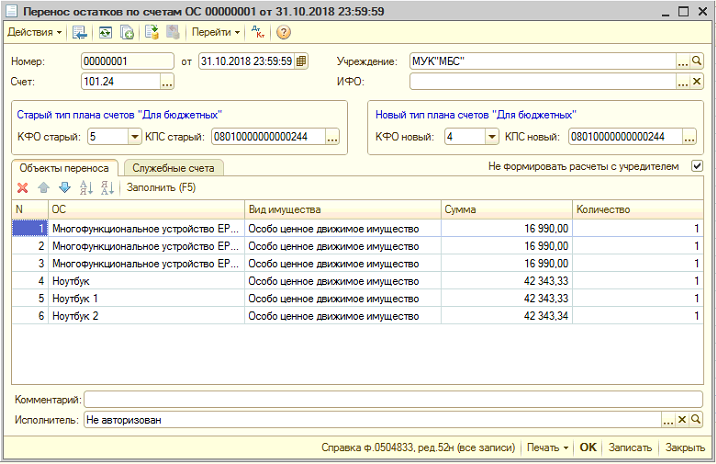Click the Комментарий input field

(x=393, y=400)
